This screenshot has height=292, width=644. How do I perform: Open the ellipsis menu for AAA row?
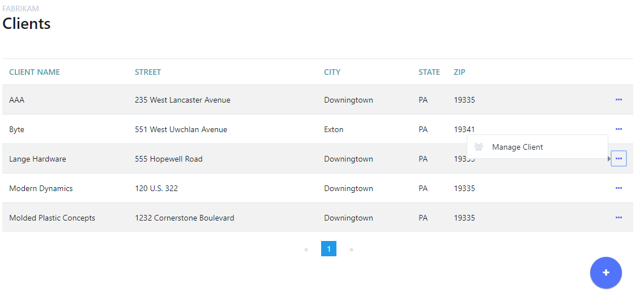tap(619, 100)
